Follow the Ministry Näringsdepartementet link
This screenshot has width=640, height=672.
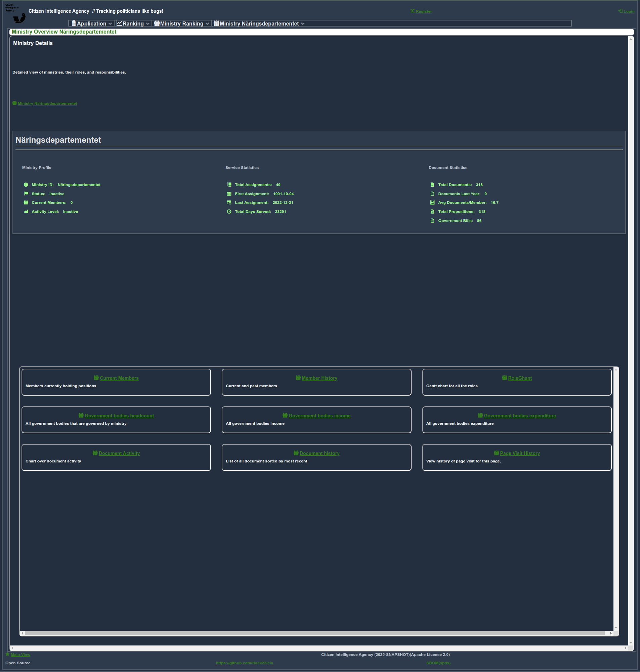(47, 104)
